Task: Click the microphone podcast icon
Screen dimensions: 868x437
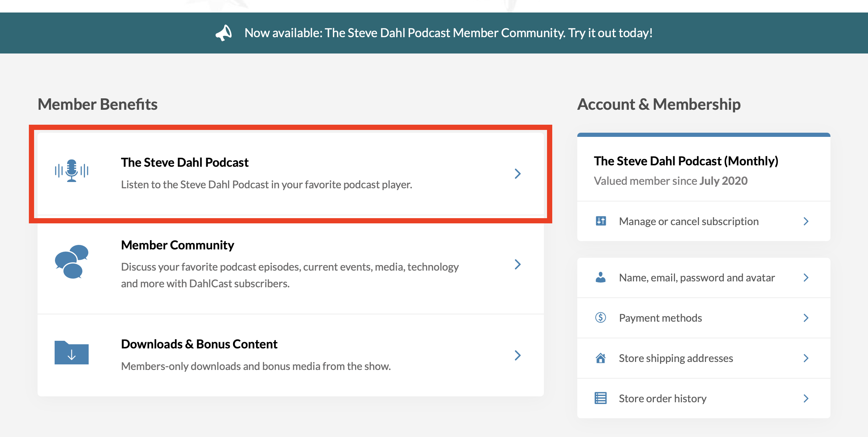Action: 72,171
